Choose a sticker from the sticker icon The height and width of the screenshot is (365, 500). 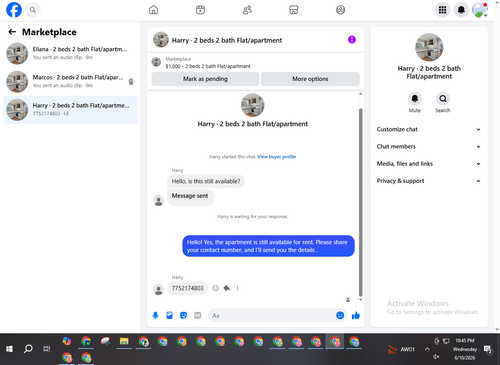183,315
